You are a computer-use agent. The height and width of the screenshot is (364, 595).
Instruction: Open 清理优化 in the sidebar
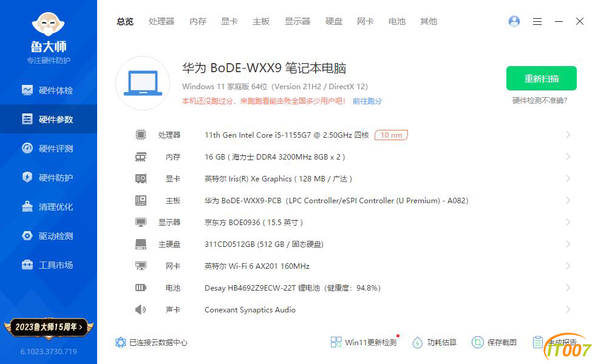pos(49,207)
